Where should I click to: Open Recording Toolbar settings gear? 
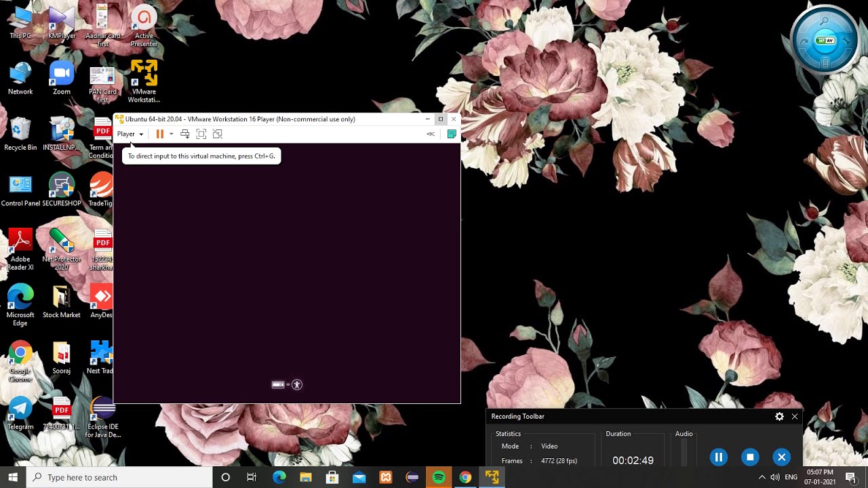coord(779,417)
